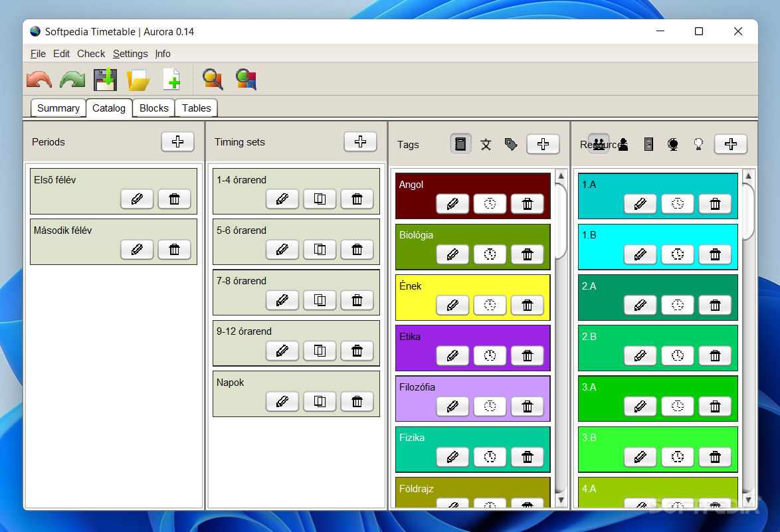
Task: Delete the Angol tag
Action: tap(527, 204)
